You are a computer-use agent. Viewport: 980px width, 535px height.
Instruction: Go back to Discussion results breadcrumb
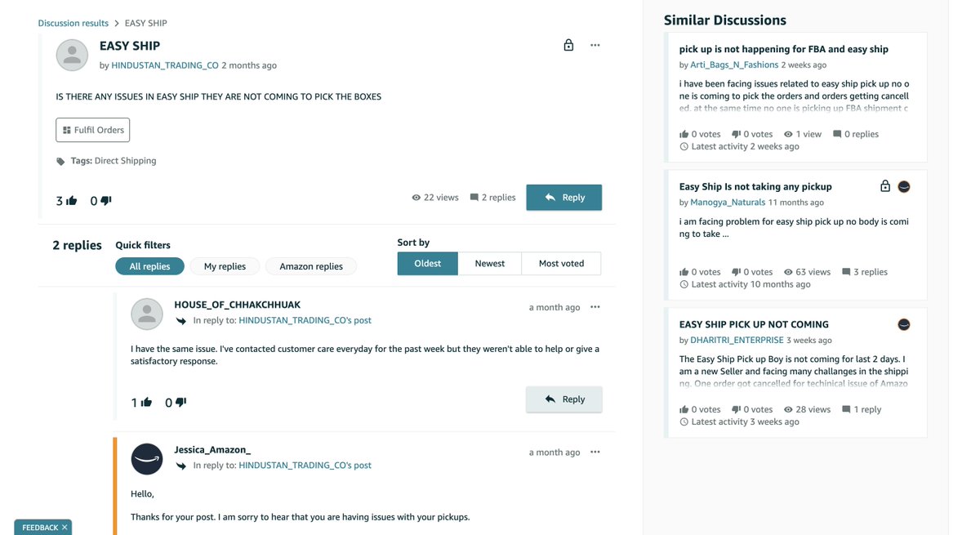pyautogui.click(x=73, y=23)
